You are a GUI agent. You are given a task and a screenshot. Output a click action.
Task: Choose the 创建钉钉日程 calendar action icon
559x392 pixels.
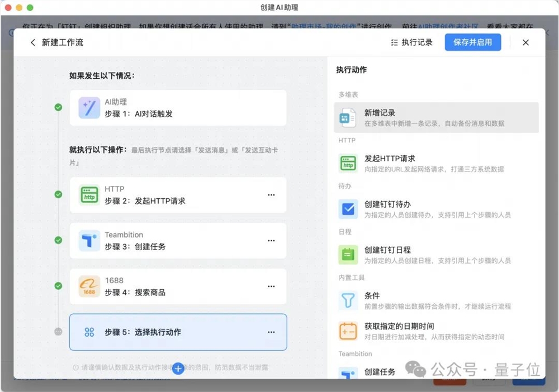coord(347,255)
